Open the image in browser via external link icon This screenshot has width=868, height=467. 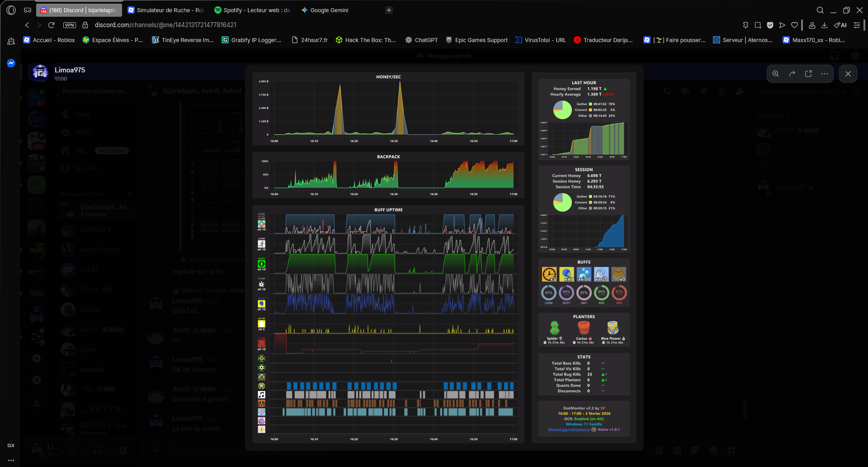807,73
